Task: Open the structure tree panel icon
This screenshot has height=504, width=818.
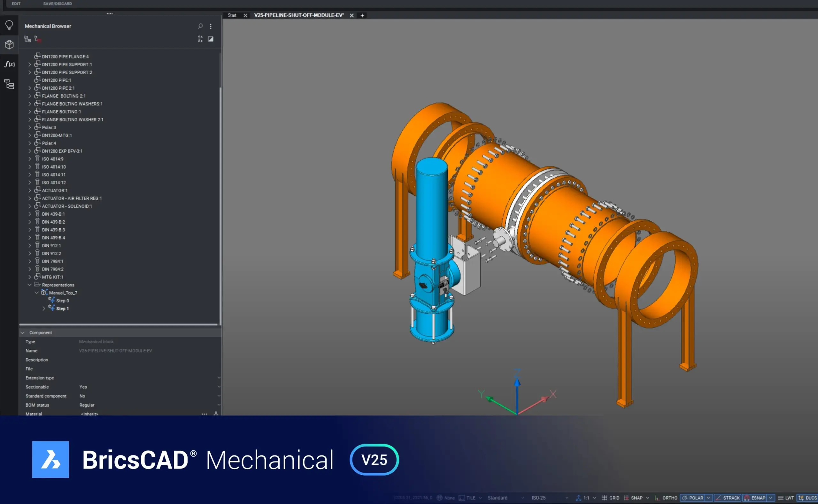Action: click(9, 84)
